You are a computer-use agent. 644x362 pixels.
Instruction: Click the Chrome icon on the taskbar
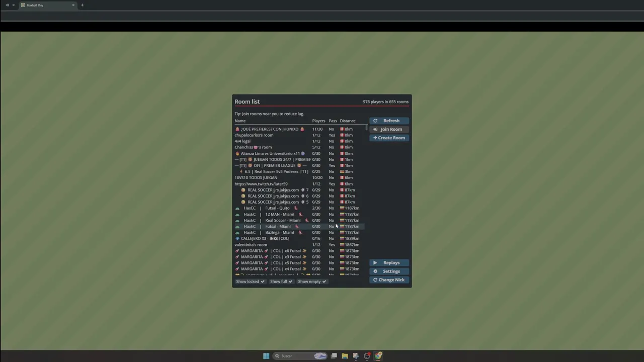pos(378,356)
